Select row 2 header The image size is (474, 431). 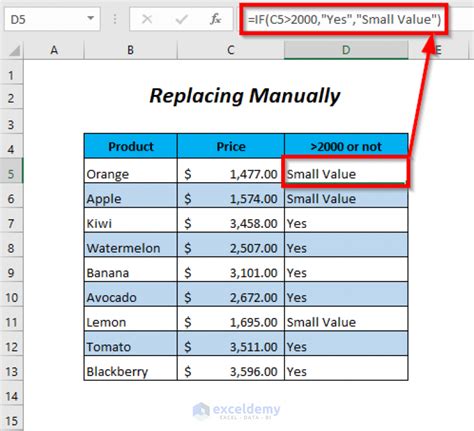(11, 97)
